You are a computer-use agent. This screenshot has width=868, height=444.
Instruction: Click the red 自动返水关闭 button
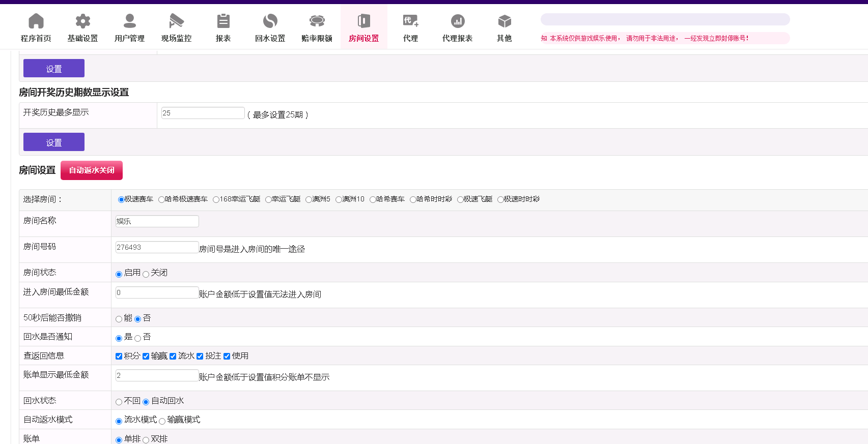pyautogui.click(x=92, y=170)
